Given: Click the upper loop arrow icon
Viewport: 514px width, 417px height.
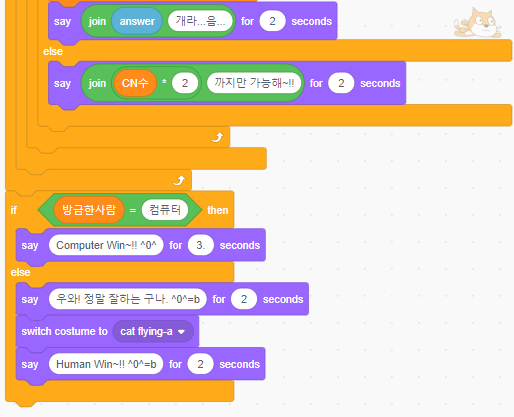Looking at the screenshot, I should click(x=217, y=137).
